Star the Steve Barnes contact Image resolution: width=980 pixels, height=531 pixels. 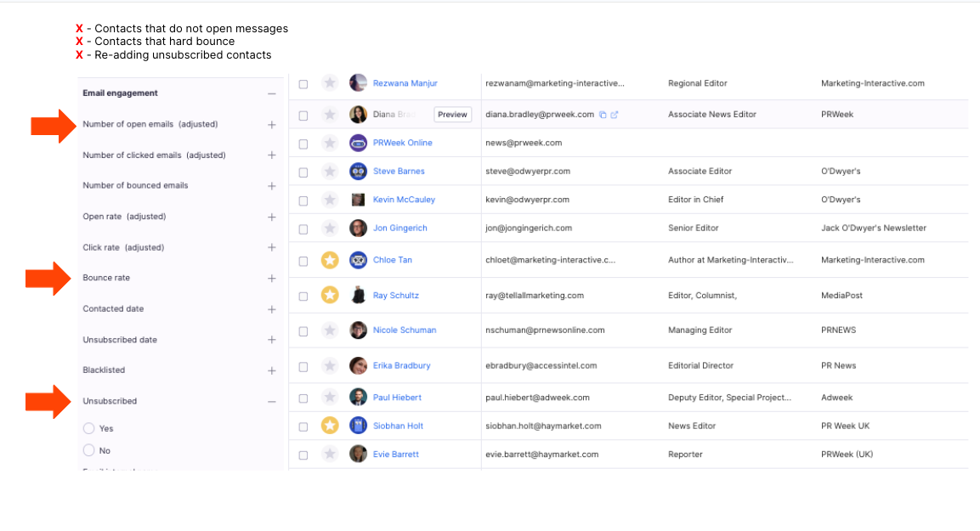330,171
